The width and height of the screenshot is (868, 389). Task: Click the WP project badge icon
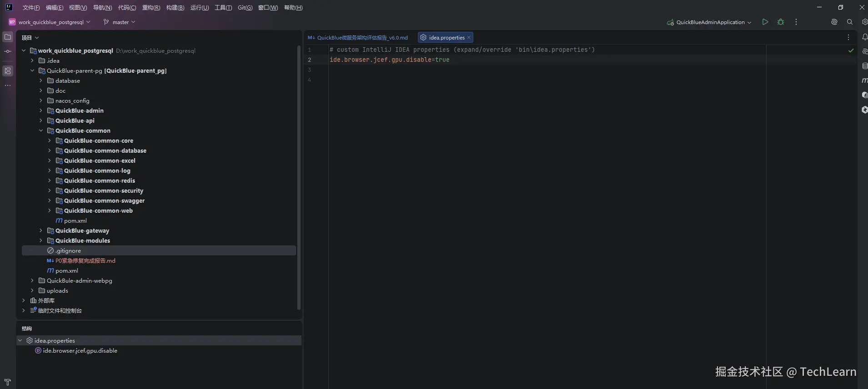point(12,22)
